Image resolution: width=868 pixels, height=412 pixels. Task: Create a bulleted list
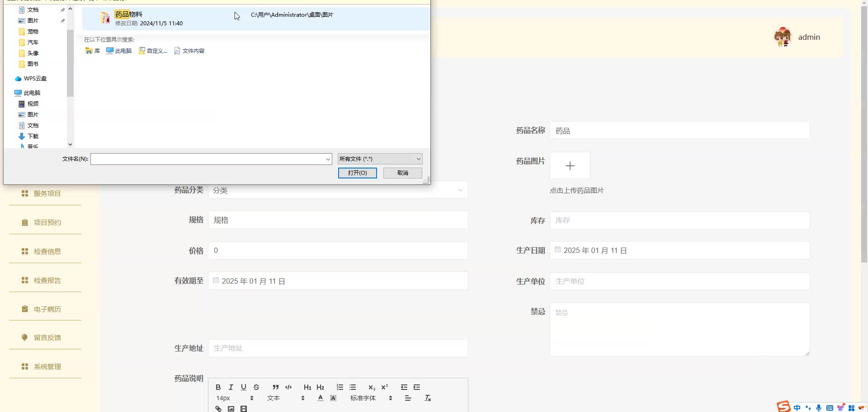[x=353, y=387]
